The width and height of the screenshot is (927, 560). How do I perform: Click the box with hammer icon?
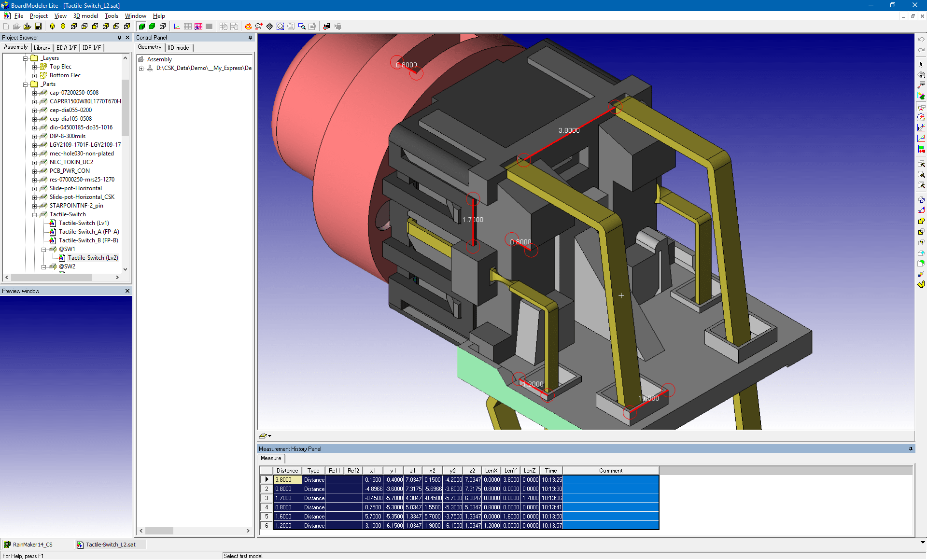(x=921, y=164)
